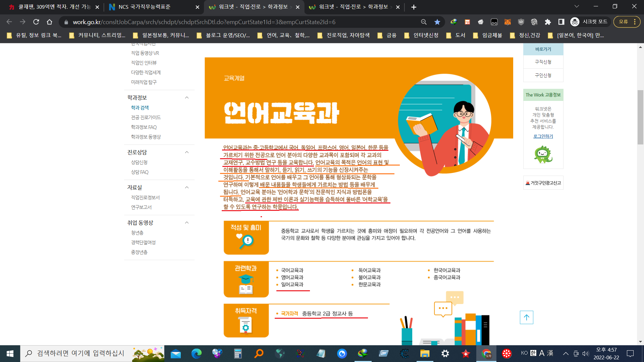
Task: Switch to the NCS 국가직무능력표준 tab
Action: coord(144,7)
